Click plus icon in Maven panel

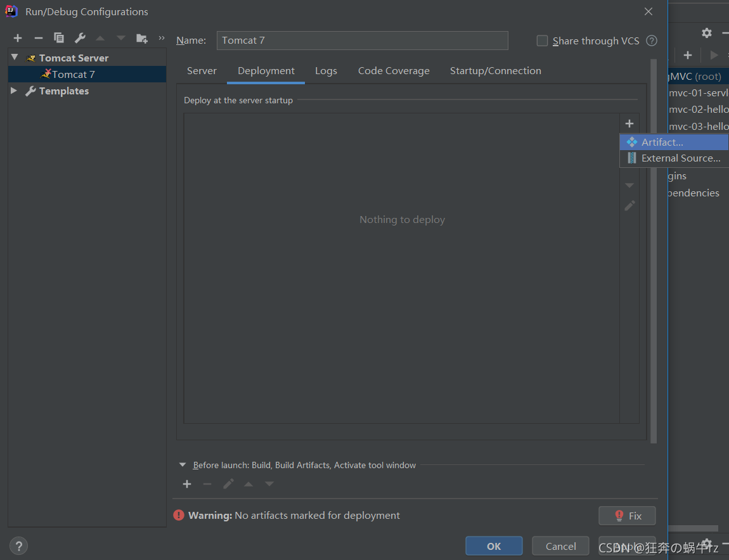coord(688,55)
